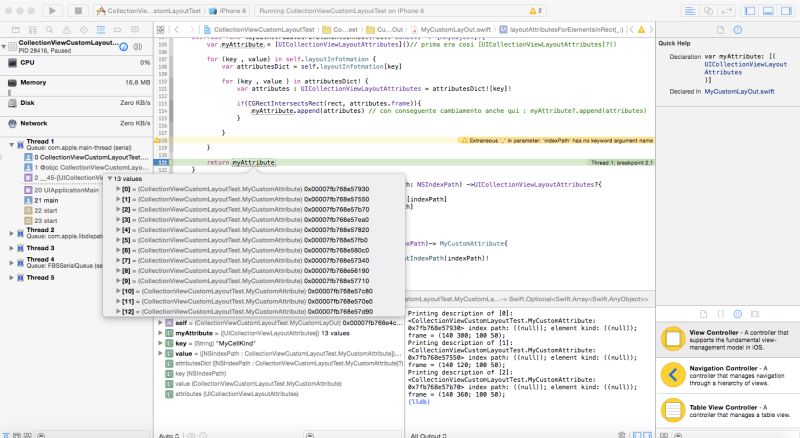Select the Assistant editor button
The image size is (800, 438).
pyautogui.click(x=708, y=10)
